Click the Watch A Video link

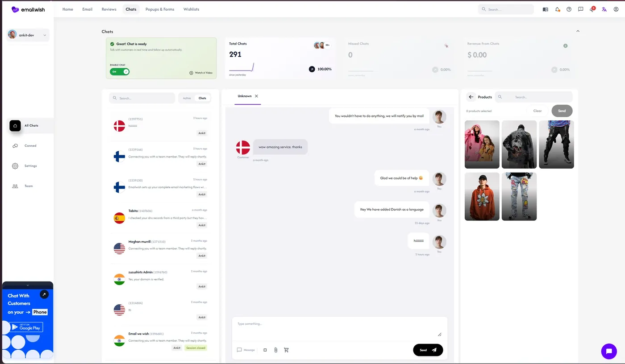point(201,73)
